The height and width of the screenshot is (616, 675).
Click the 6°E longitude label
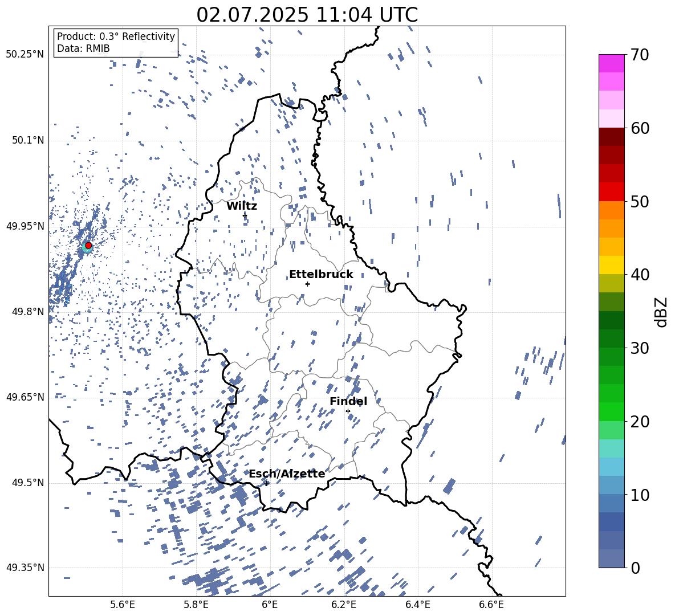pyautogui.click(x=270, y=605)
